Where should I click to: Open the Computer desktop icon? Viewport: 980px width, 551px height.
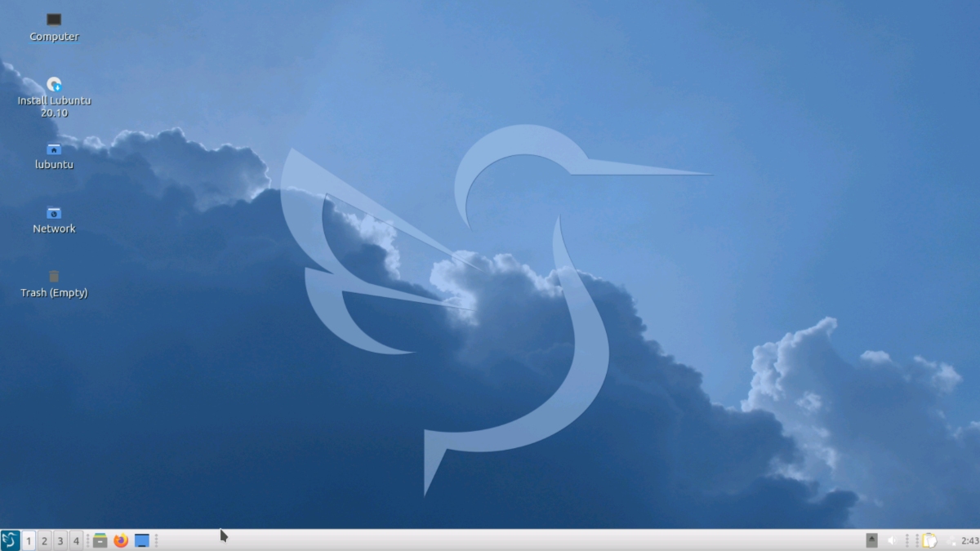click(54, 18)
